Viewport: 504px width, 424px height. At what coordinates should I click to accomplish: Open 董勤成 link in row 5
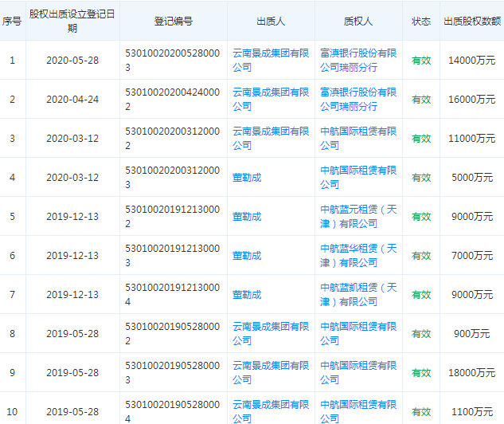(247, 217)
